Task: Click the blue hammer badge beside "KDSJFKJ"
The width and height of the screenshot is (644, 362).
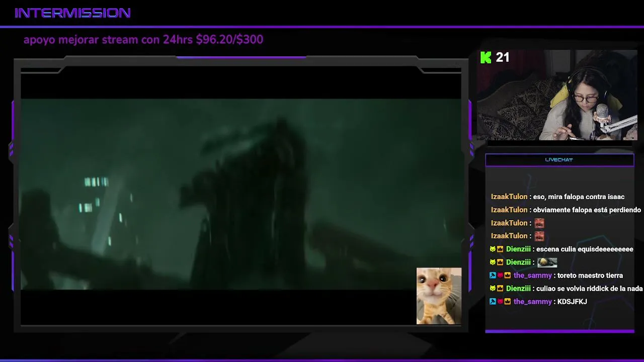Action: (x=493, y=302)
